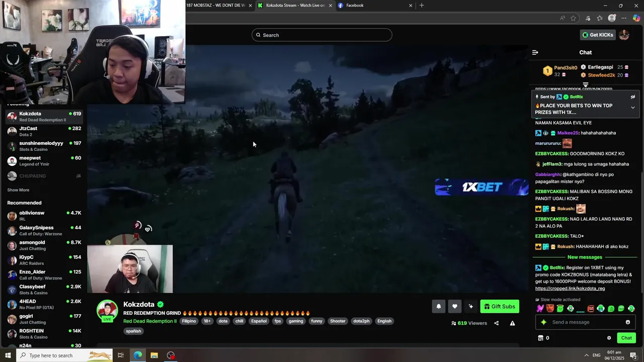Expand the pinned BotRix message chevron

click(x=632, y=108)
